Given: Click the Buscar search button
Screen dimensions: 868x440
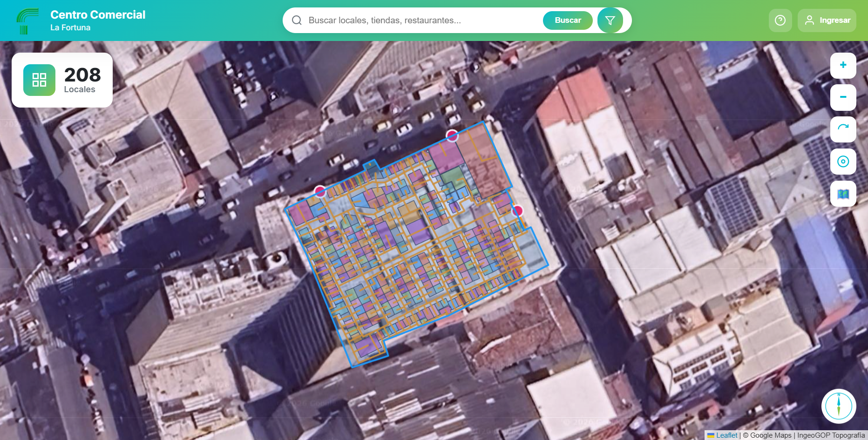Looking at the screenshot, I should (568, 20).
